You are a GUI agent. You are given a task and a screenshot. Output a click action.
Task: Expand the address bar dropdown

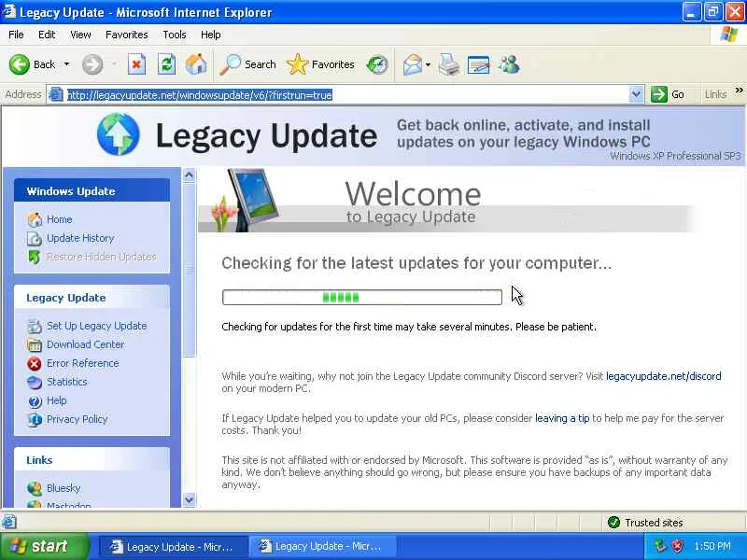(x=636, y=95)
